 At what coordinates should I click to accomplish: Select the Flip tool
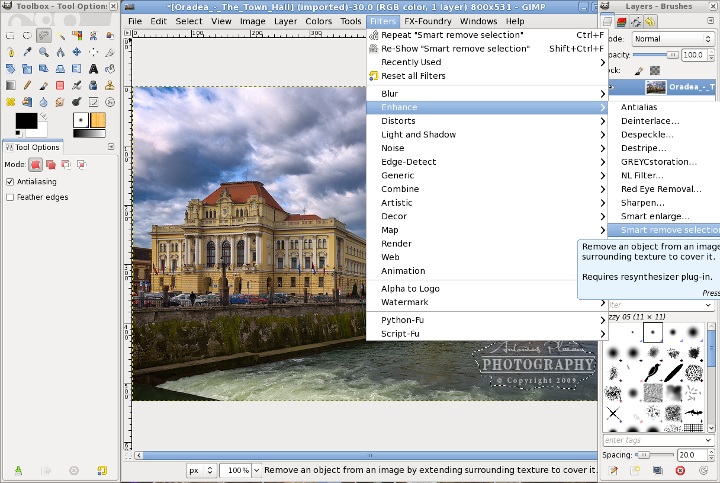click(x=77, y=69)
